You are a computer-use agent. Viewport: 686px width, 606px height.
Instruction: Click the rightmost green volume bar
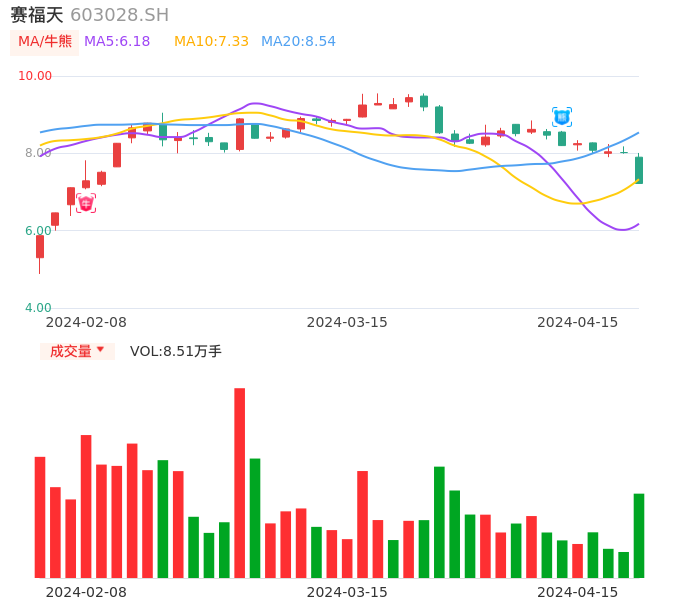coord(639,535)
